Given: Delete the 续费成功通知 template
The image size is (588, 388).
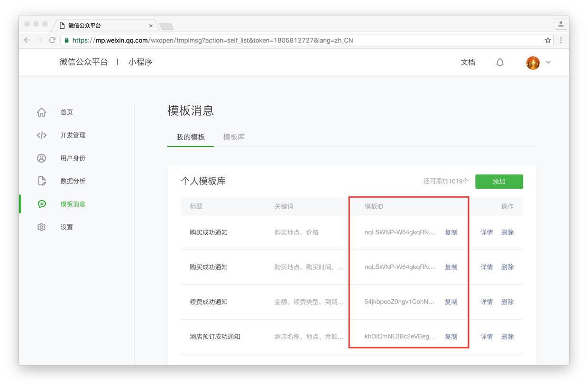Looking at the screenshot, I should click(x=507, y=302).
